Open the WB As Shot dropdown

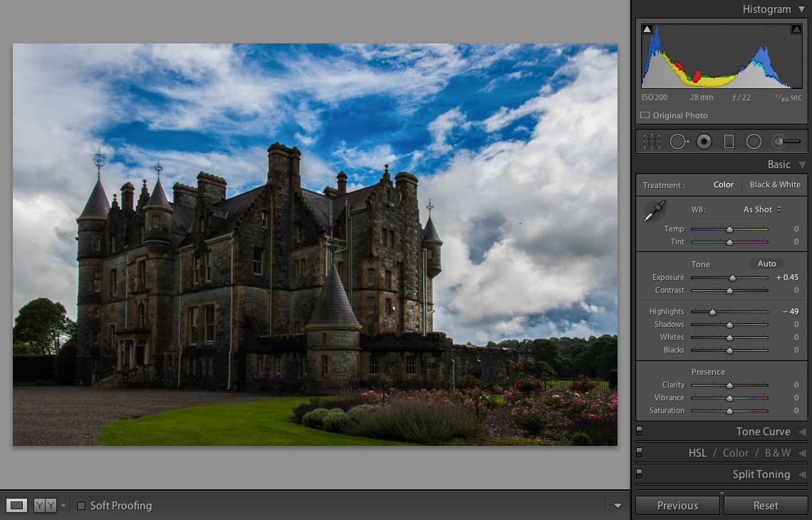point(761,209)
